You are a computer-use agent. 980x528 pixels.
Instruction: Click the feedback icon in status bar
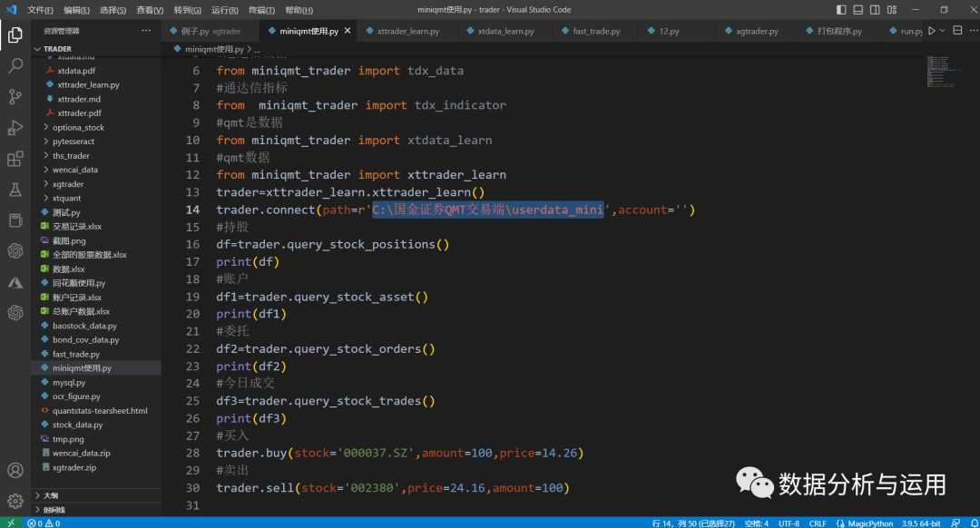tap(955, 523)
